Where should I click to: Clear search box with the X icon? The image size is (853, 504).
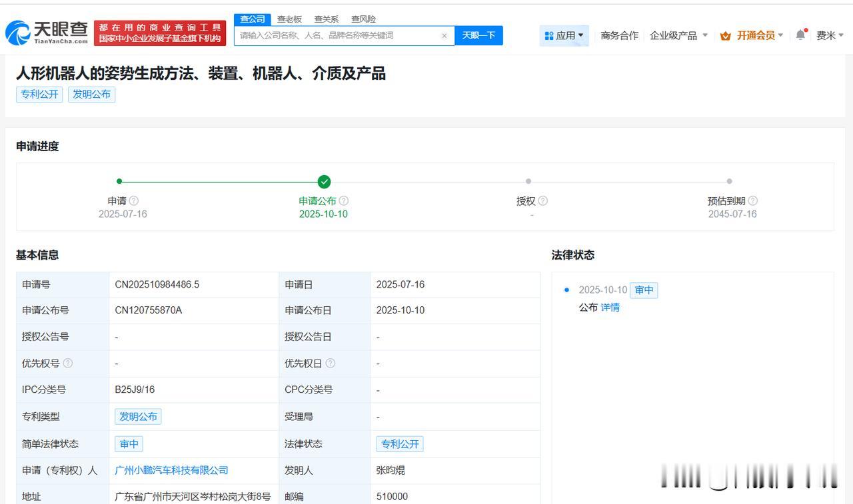[444, 36]
